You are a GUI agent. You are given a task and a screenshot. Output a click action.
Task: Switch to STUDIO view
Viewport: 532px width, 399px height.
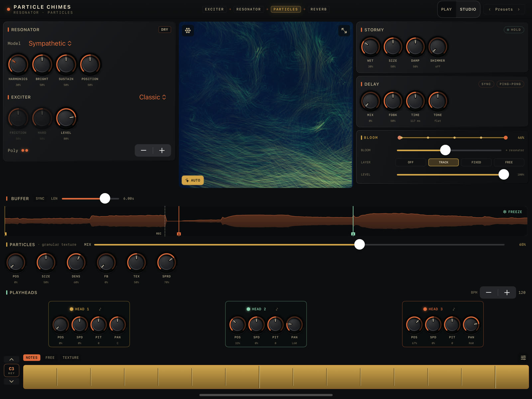click(x=468, y=9)
